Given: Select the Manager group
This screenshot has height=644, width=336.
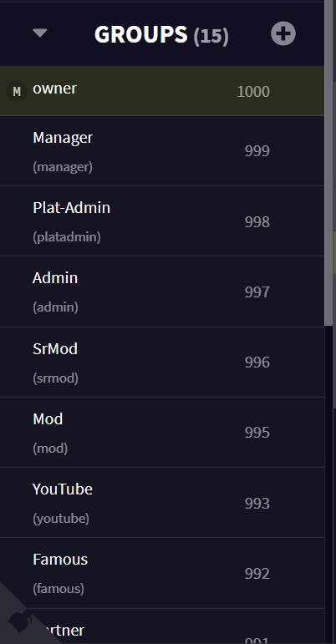Looking at the screenshot, I should [162, 151].
